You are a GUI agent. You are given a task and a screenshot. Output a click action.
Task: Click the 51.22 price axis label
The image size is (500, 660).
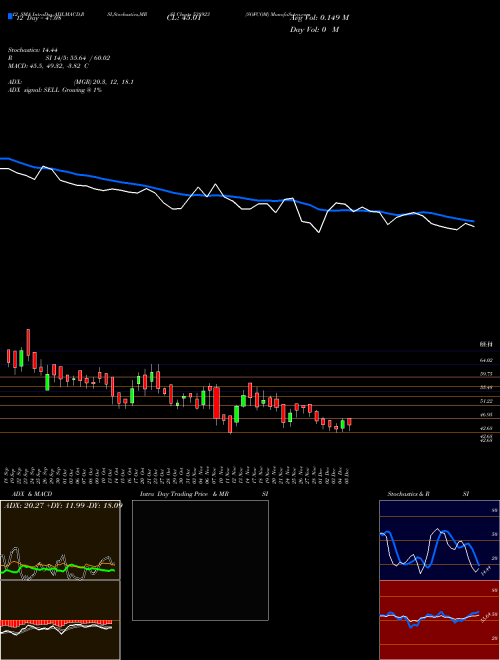[x=486, y=401]
